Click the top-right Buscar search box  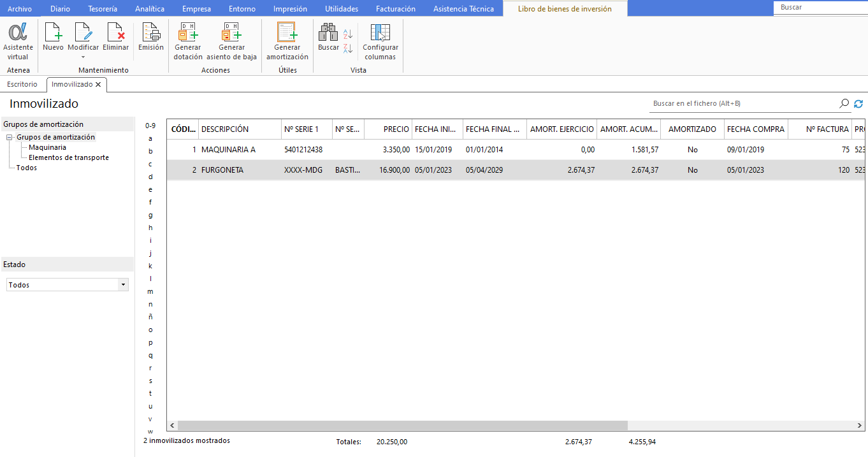tap(821, 8)
